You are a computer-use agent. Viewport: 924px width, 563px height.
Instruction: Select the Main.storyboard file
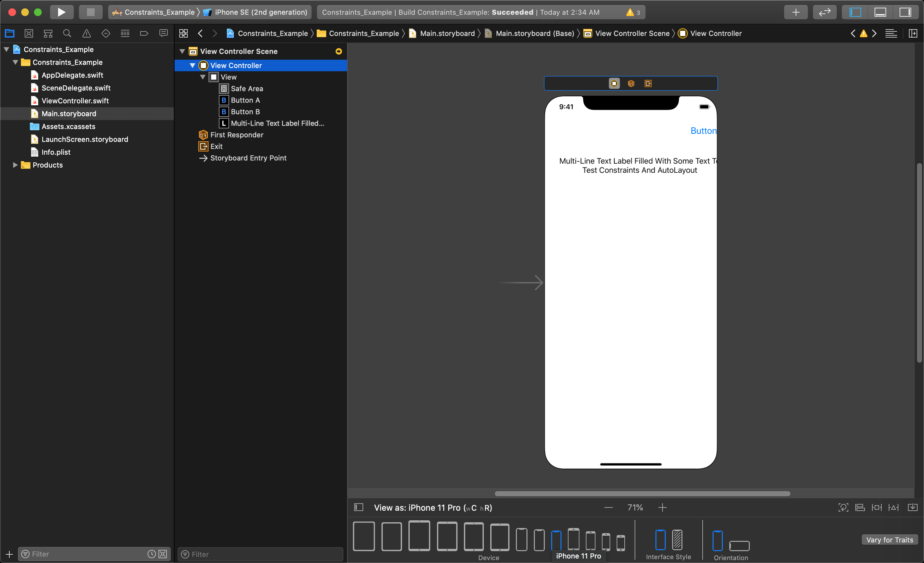click(69, 114)
